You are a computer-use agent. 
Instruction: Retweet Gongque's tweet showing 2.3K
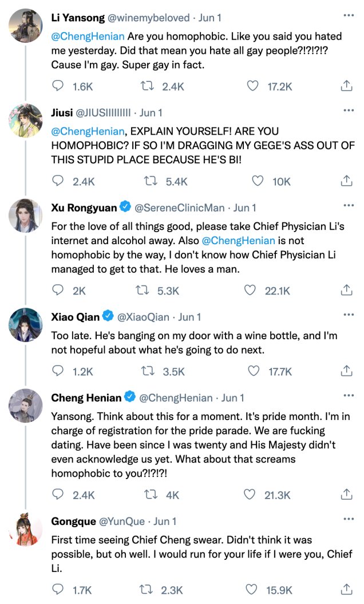pos(146,589)
